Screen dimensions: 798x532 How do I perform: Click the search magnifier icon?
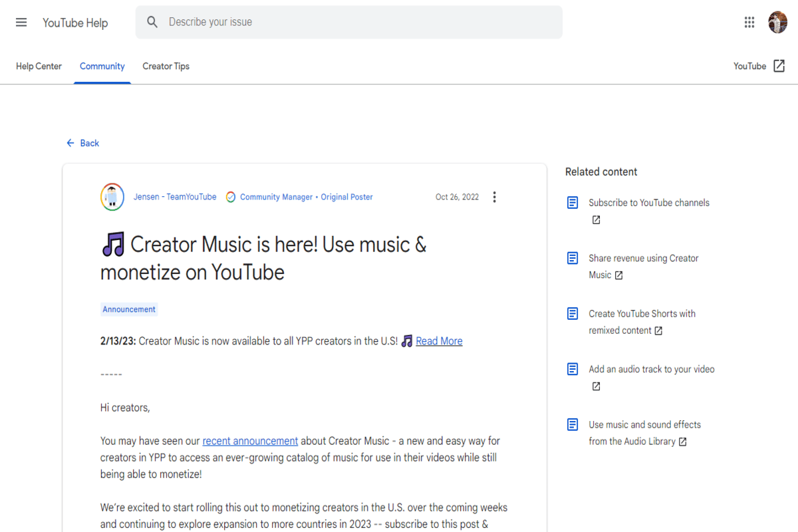click(152, 22)
